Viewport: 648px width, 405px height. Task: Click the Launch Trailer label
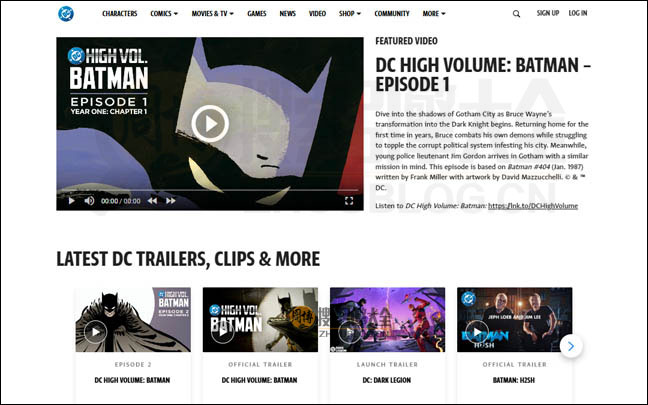387,364
